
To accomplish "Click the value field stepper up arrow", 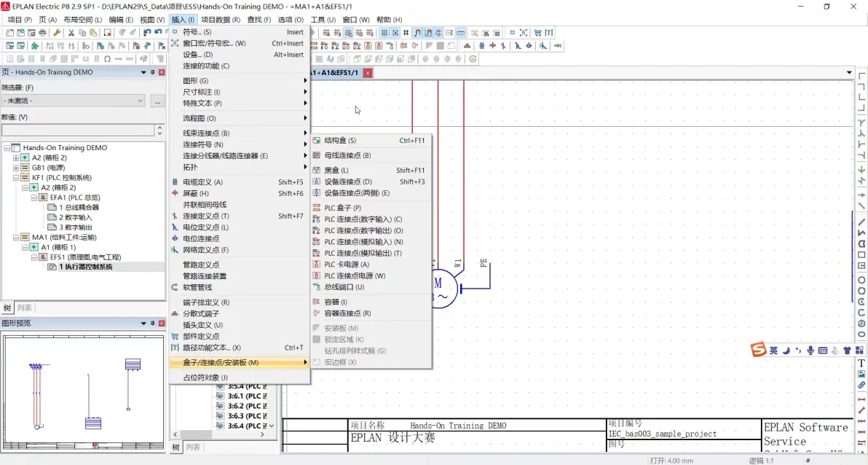I will coord(160,128).
